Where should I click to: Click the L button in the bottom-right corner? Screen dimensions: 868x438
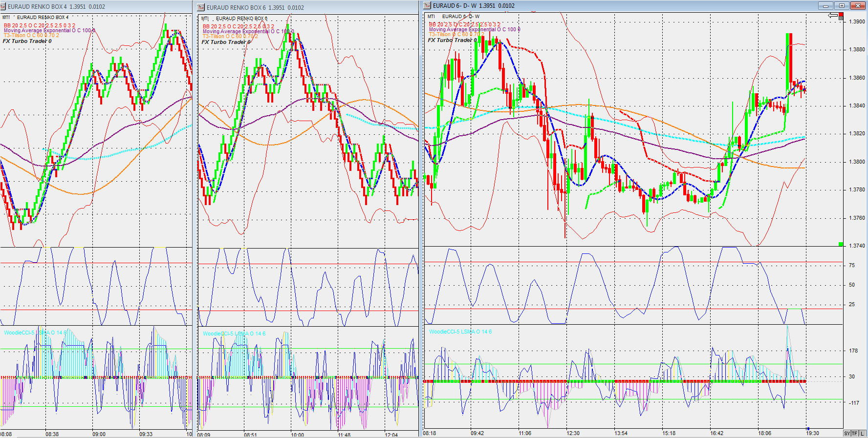point(862,434)
